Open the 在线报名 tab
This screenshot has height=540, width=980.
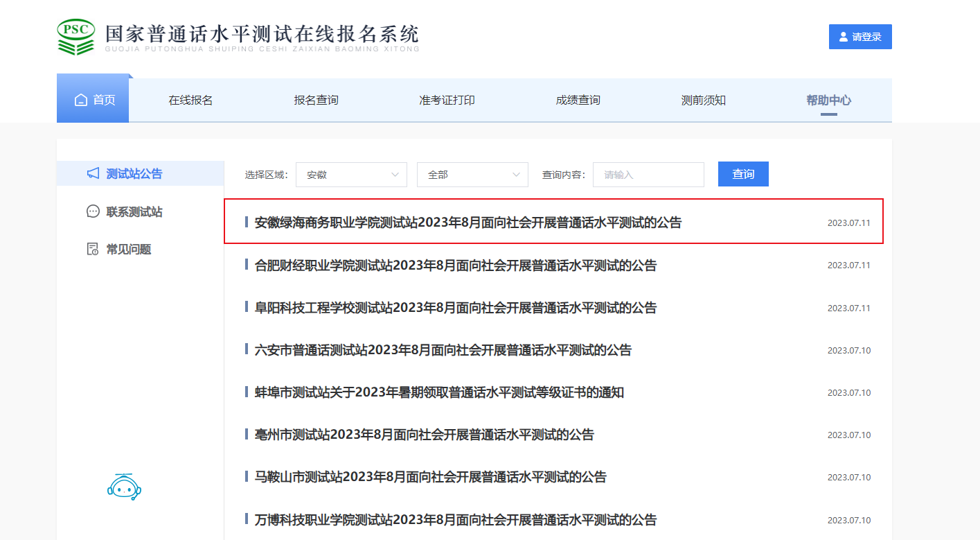tap(190, 101)
